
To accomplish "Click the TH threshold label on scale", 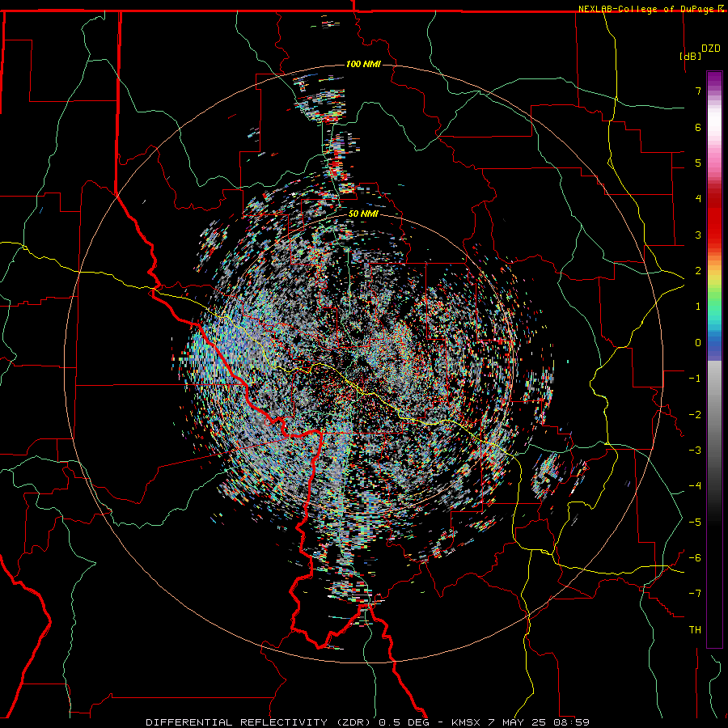I will click(x=695, y=629).
